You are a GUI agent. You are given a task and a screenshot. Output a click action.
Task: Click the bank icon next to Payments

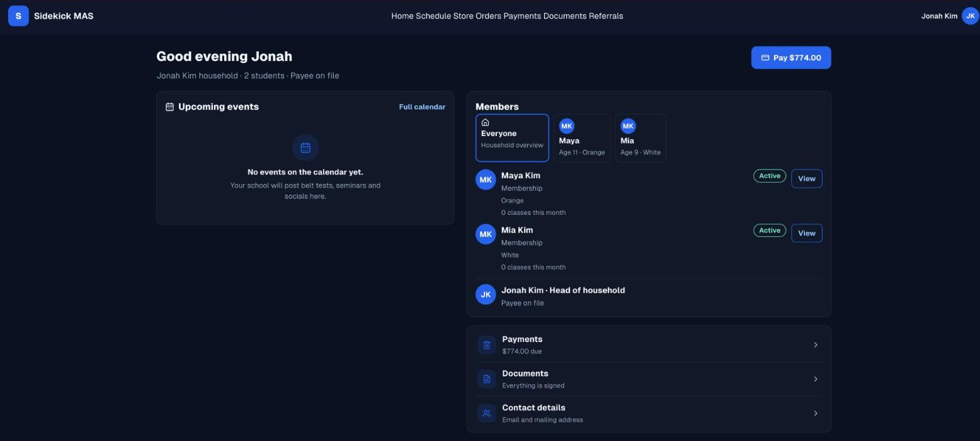tap(486, 345)
